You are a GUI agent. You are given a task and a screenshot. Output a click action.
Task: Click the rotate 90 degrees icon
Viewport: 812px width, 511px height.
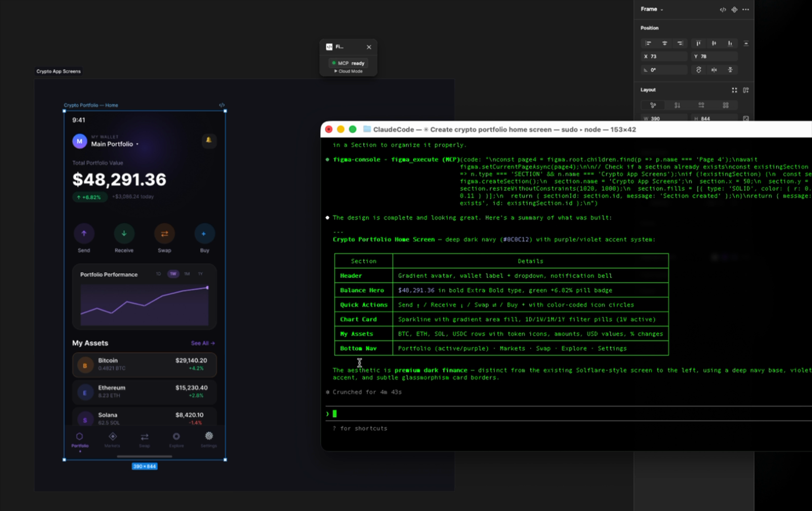coord(699,70)
